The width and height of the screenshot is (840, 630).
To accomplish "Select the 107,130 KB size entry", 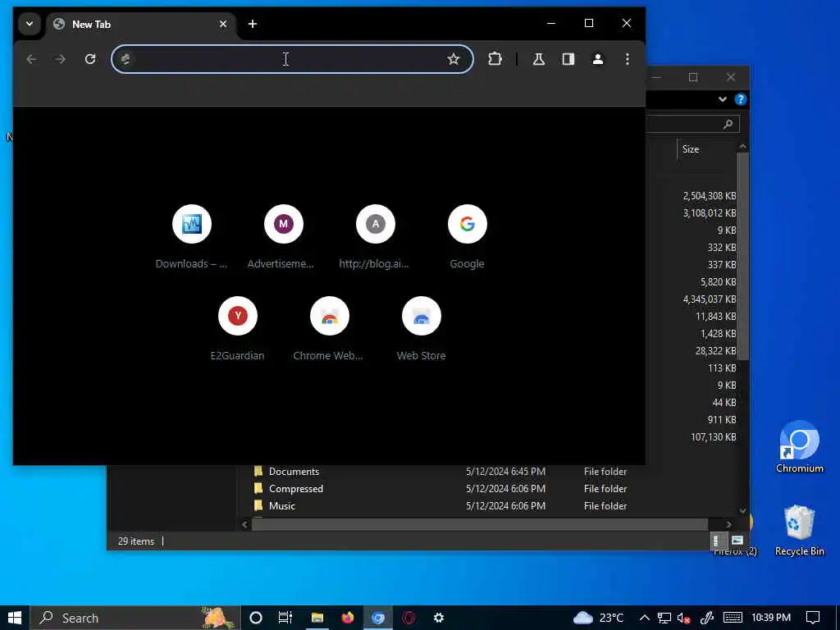I will pyautogui.click(x=713, y=437).
